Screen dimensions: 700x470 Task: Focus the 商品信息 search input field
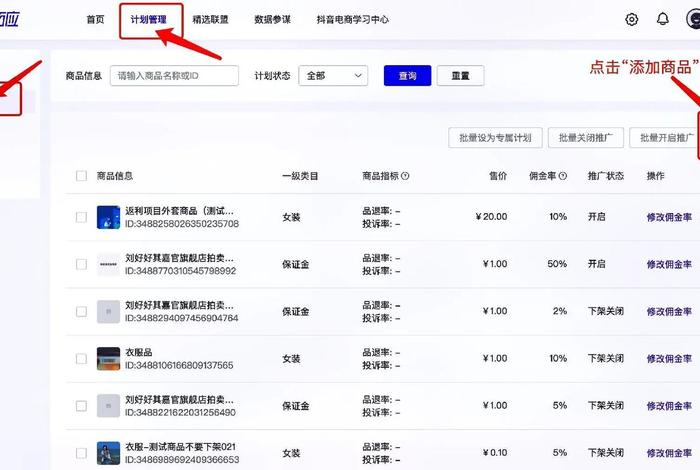[x=174, y=75]
